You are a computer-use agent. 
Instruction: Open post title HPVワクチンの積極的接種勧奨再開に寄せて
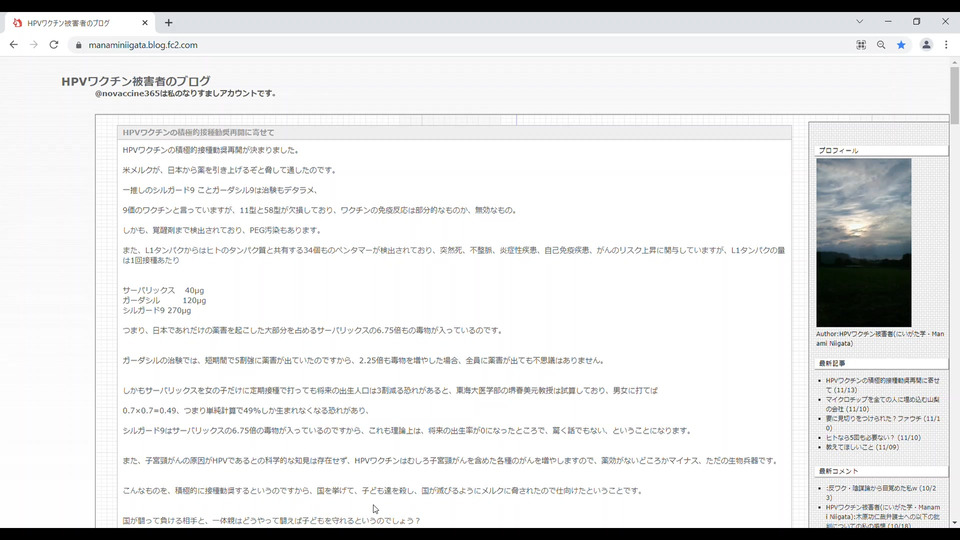coord(198,132)
